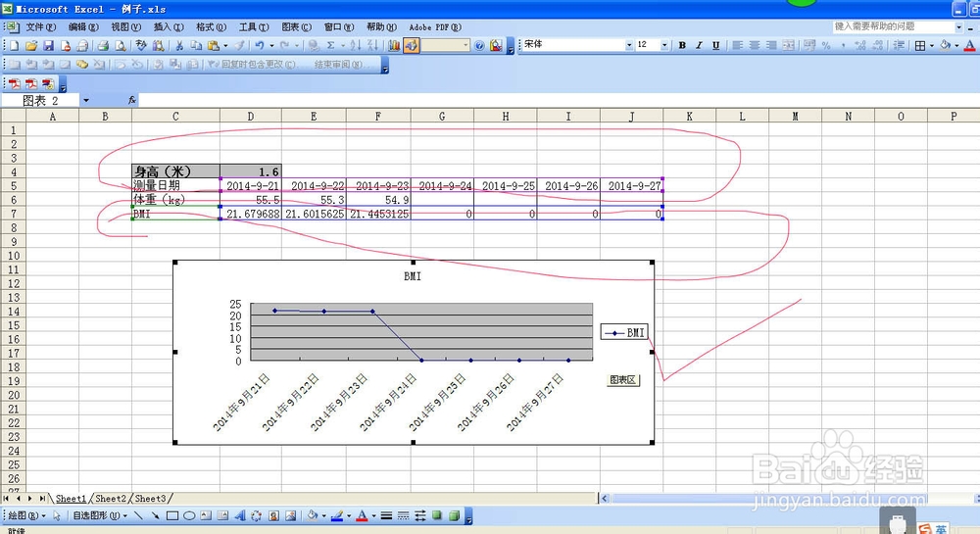This screenshot has width=980, height=534.
Task: Click the BMI legend in the chart
Action: click(x=624, y=332)
